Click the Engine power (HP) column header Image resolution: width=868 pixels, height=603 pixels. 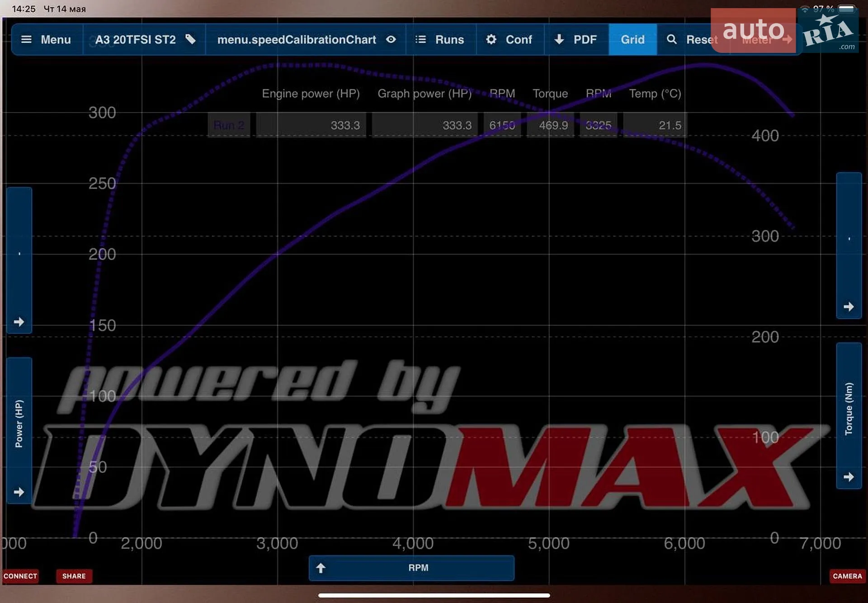(311, 94)
